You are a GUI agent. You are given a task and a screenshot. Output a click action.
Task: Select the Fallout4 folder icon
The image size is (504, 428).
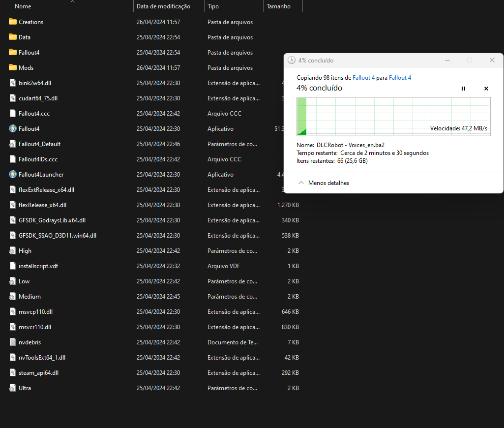[12, 53]
